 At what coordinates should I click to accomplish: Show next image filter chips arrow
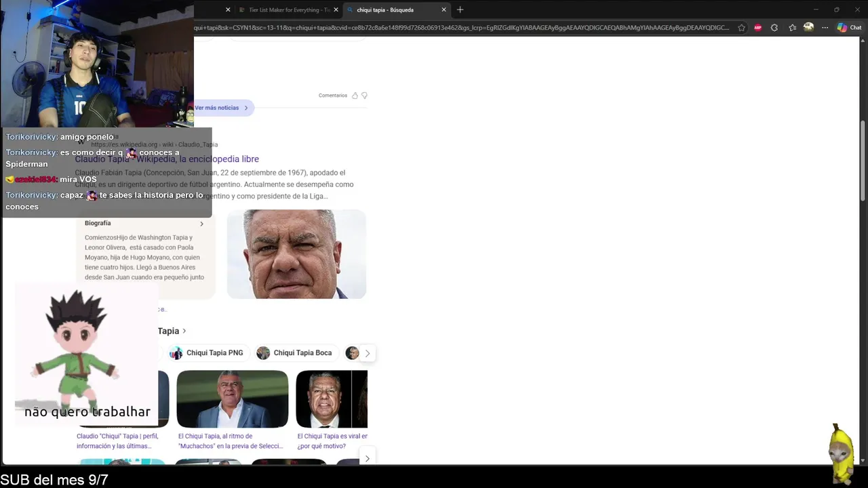(368, 353)
